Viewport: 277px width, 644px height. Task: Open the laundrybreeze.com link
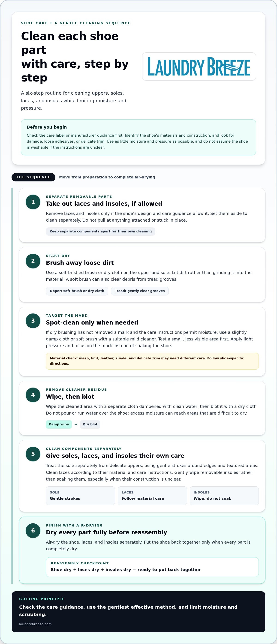click(x=35, y=624)
